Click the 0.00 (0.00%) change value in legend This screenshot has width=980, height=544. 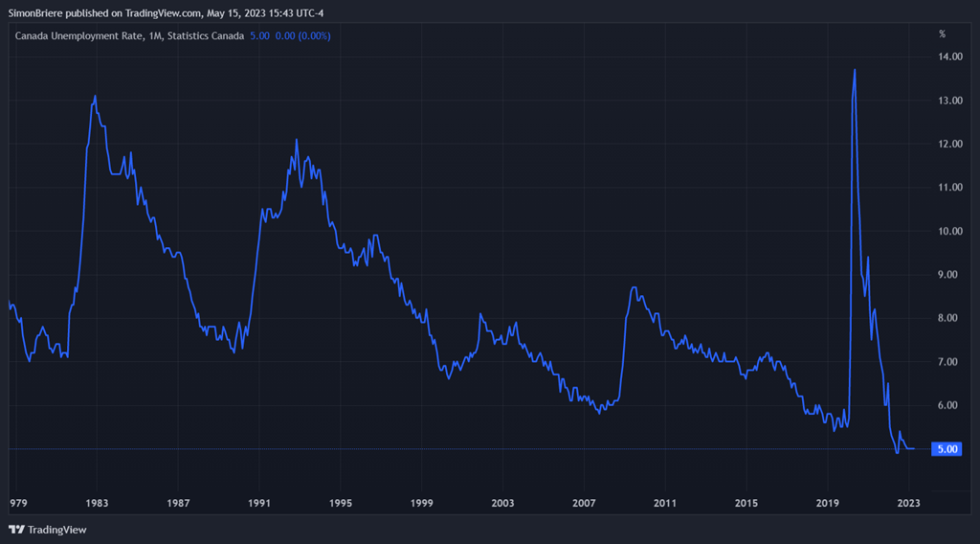coord(302,35)
